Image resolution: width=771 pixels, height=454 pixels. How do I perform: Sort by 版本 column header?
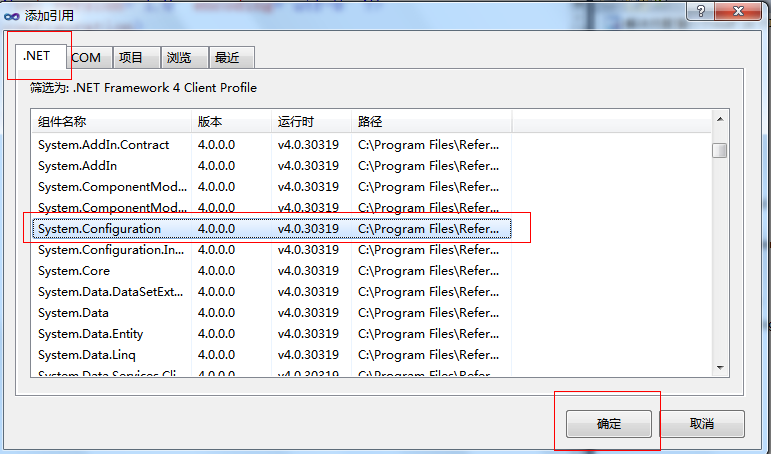(231, 121)
